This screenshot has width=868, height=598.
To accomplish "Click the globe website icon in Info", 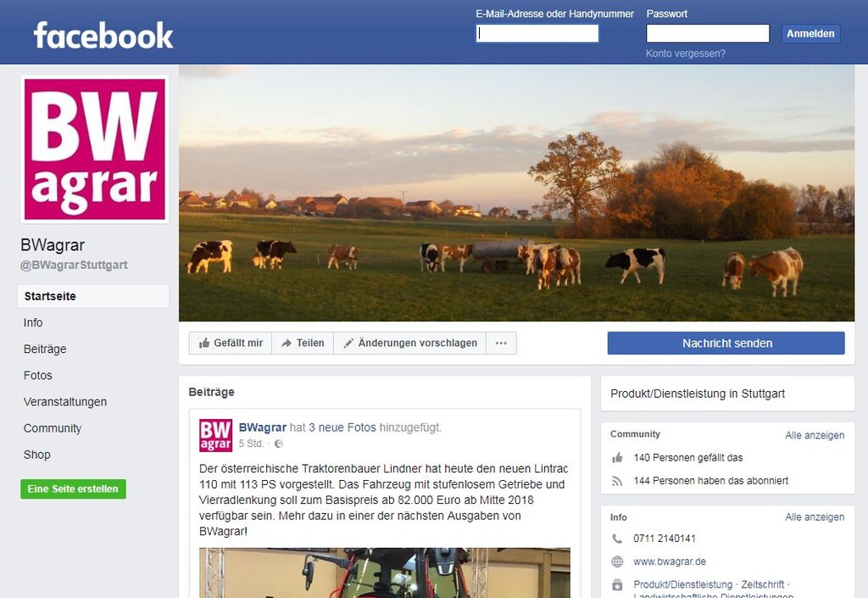I will tap(617, 562).
